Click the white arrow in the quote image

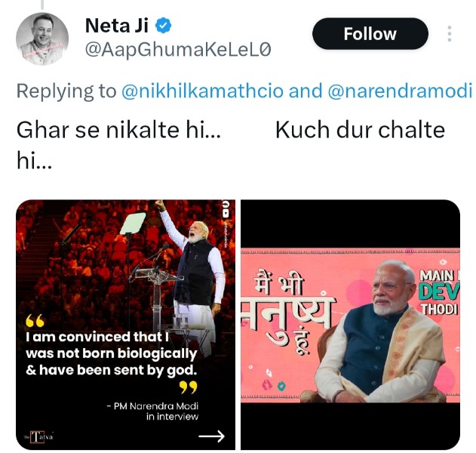point(211,436)
